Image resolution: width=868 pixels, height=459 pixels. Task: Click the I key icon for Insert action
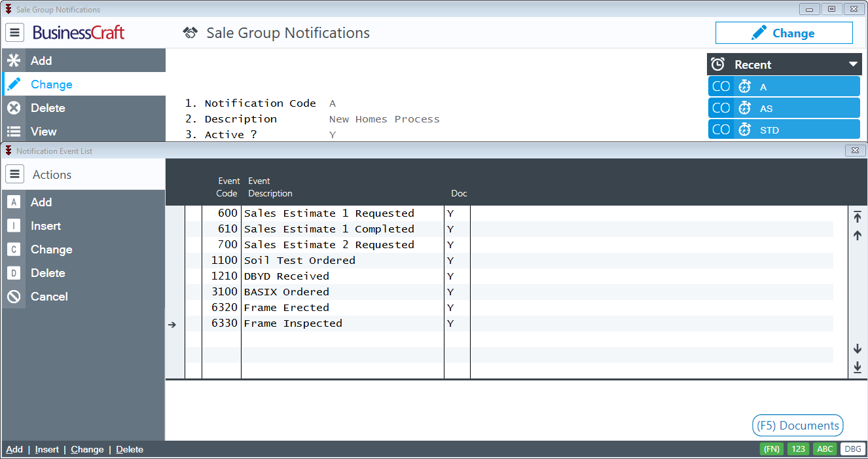click(14, 226)
